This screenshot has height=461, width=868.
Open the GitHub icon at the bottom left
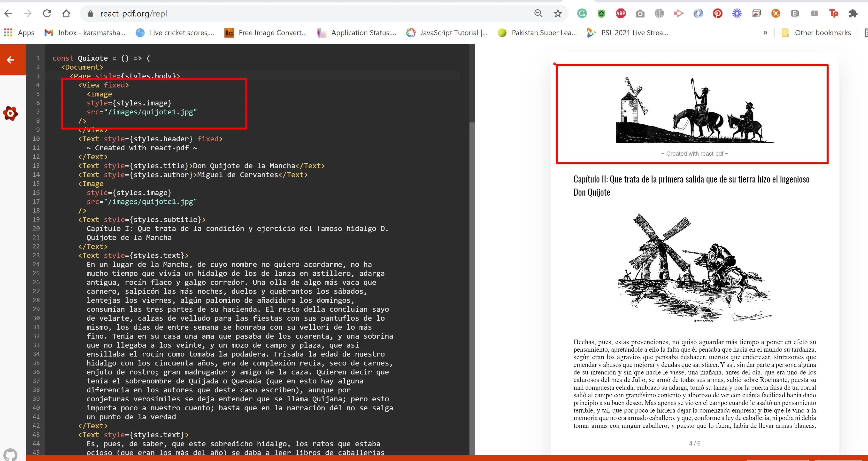[10, 454]
